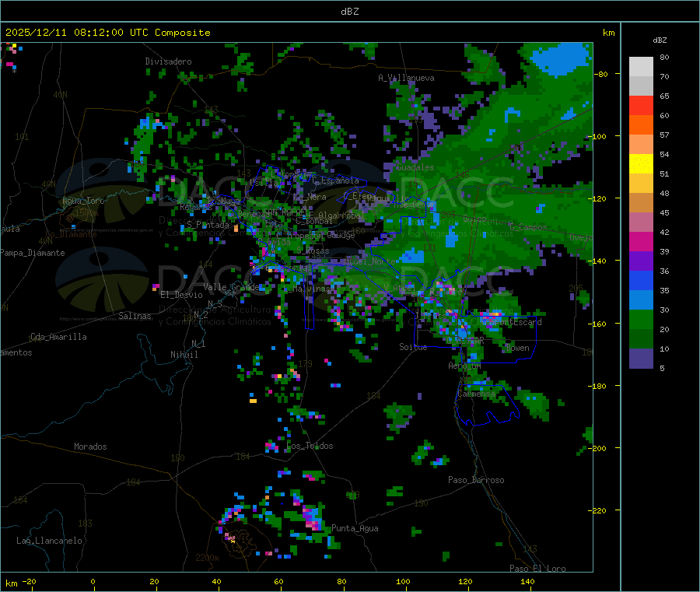Viewport: 700px width, 592px height.
Task: Click the El_Desvio location label
Action: [182, 295]
